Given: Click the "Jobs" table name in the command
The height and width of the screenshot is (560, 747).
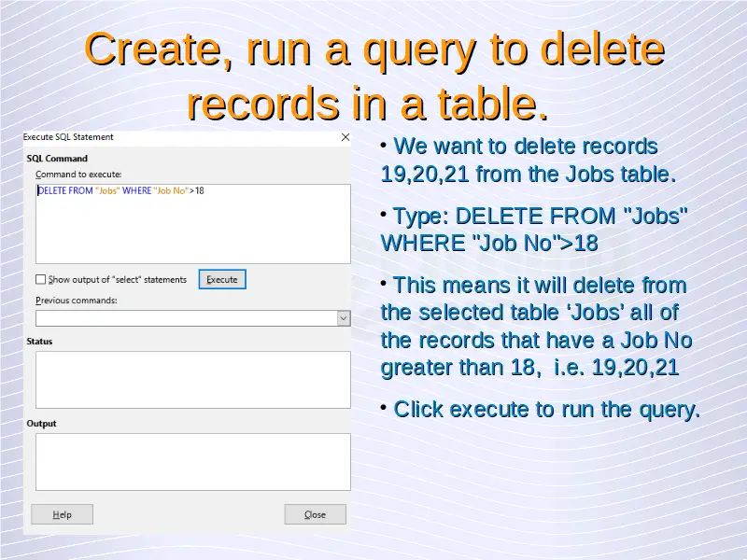Looking at the screenshot, I should click(107, 190).
